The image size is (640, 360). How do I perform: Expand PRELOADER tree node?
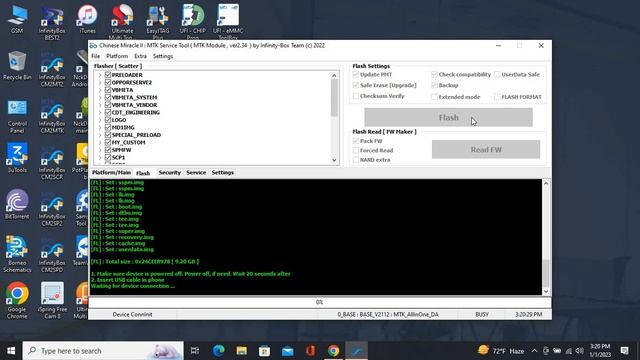point(100,75)
